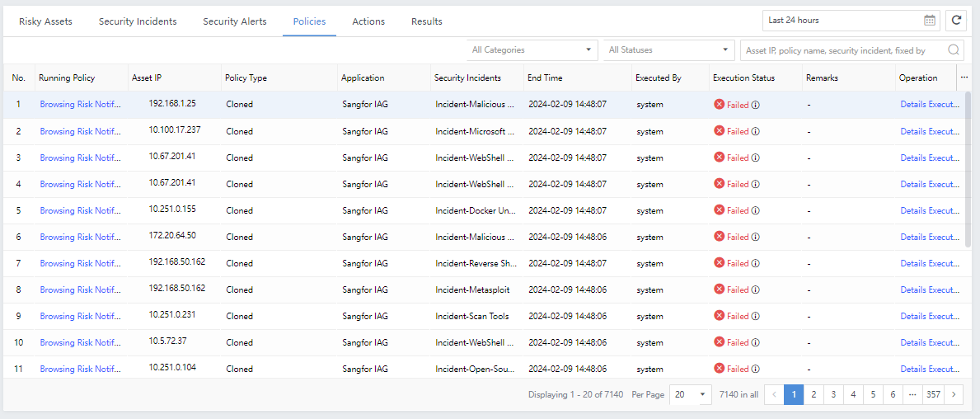Switch to the Security Incidents tab
The image size is (980, 419).
[x=138, y=21]
